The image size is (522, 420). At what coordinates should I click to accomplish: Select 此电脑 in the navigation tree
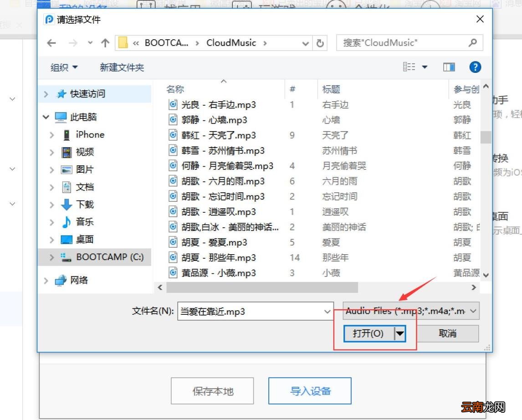pyautogui.click(x=83, y=117)
